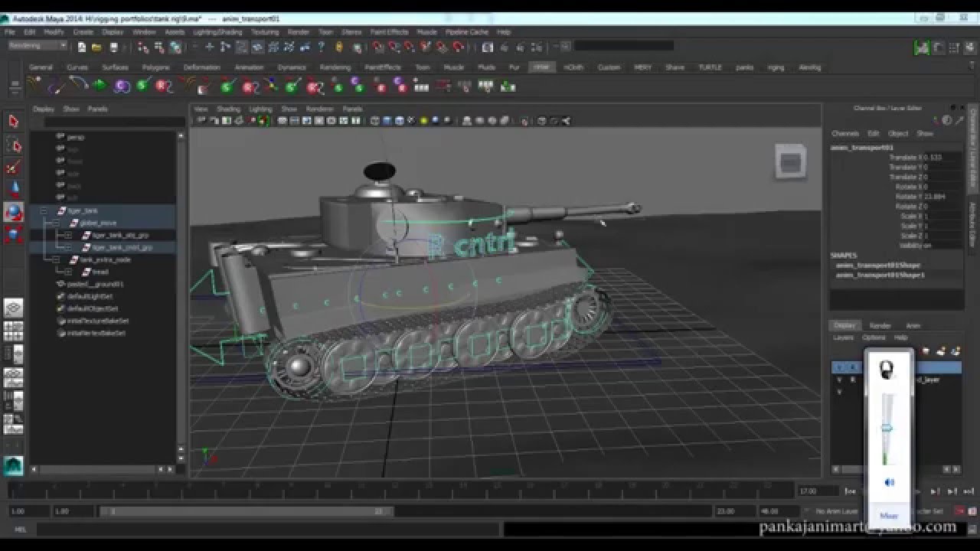Click the purple C circle shelf icon
This screenshot has height=551, width=980.
click(121, 86)
